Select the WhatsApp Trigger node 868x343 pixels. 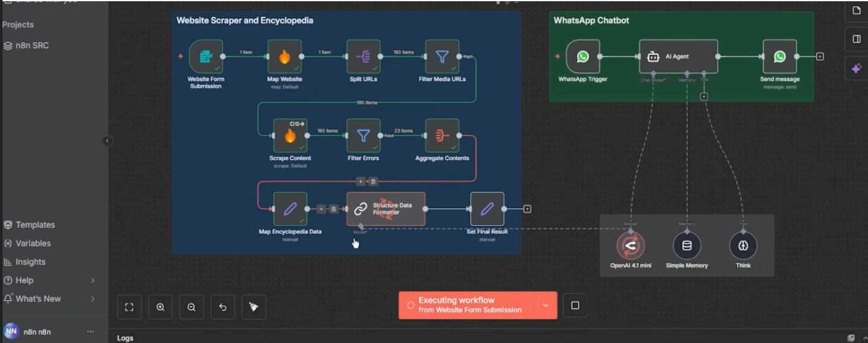[582, 56]
